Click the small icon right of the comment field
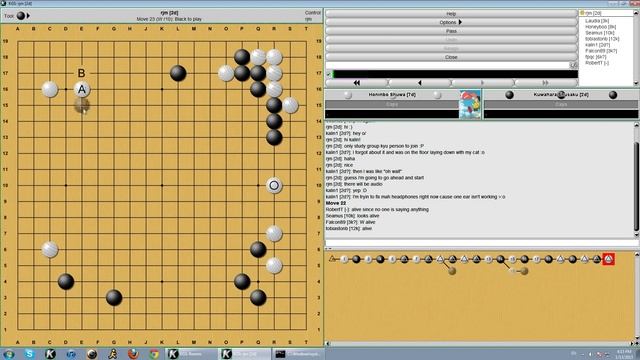The image size is (640, 360). point(573,65)
